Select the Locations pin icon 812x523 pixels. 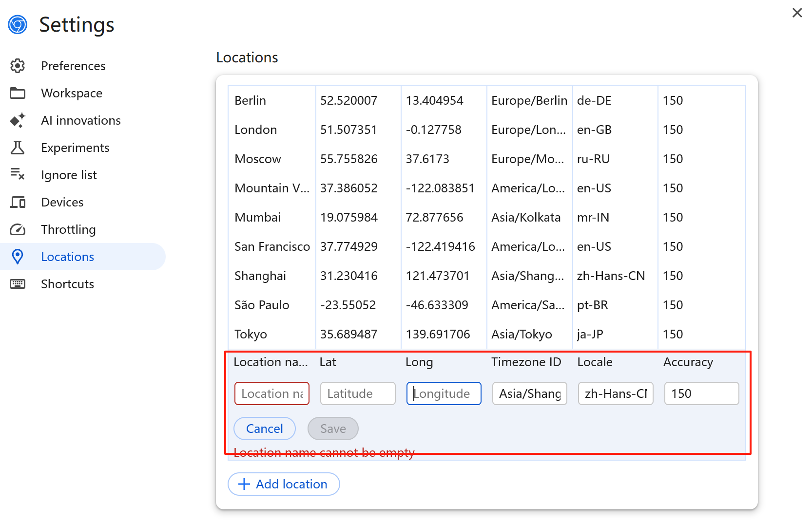point(18,257)
